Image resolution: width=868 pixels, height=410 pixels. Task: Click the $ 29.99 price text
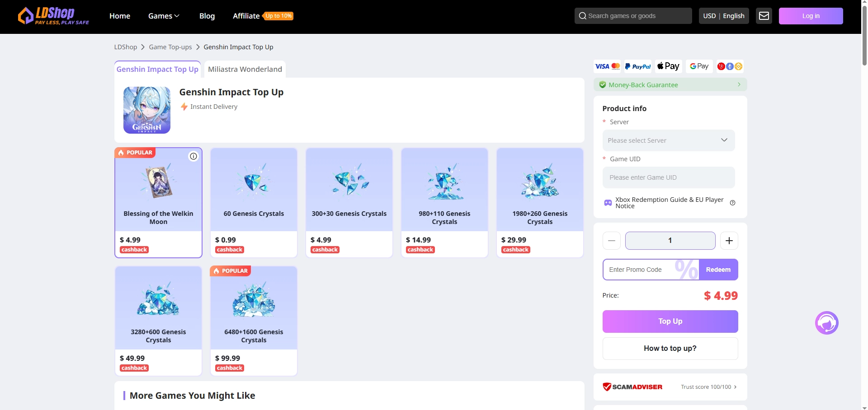(514, 240)
